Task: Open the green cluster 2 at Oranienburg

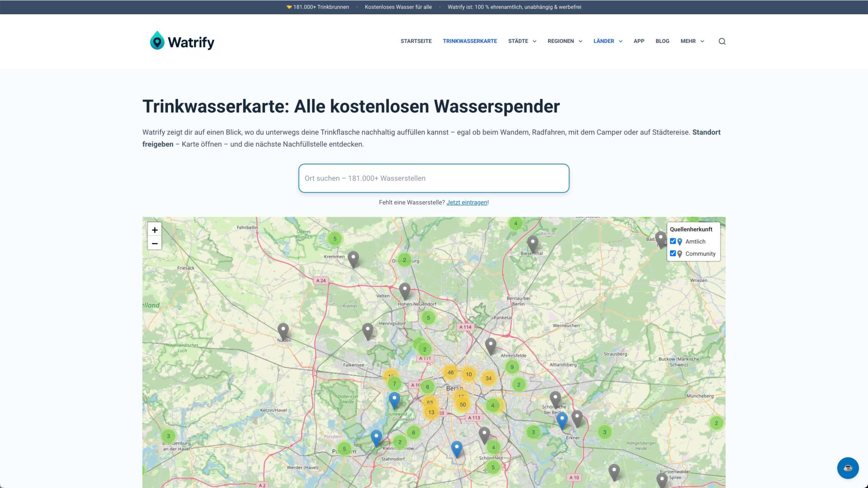Action: tap(404, 260)
